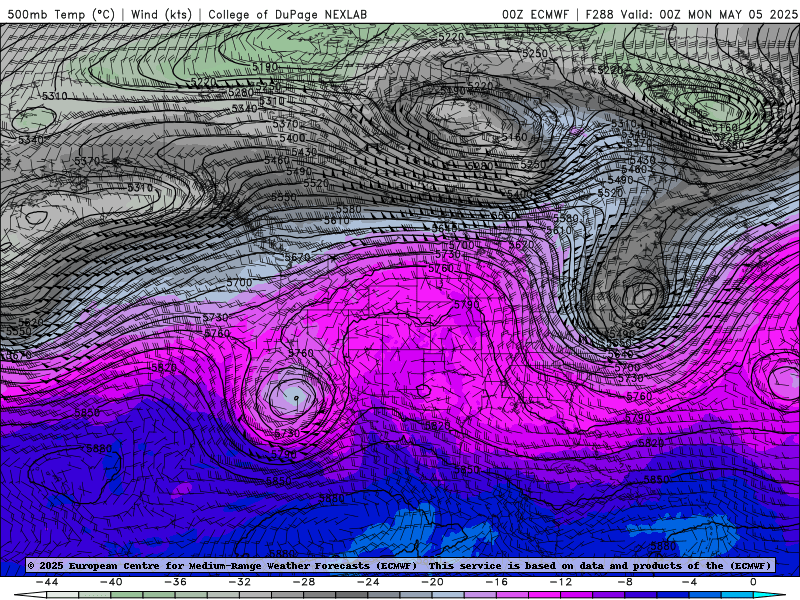Click the -36 label on the color scale
Image resolution: width=800 pixels, height=600 pixels.
tap(175, 582)
